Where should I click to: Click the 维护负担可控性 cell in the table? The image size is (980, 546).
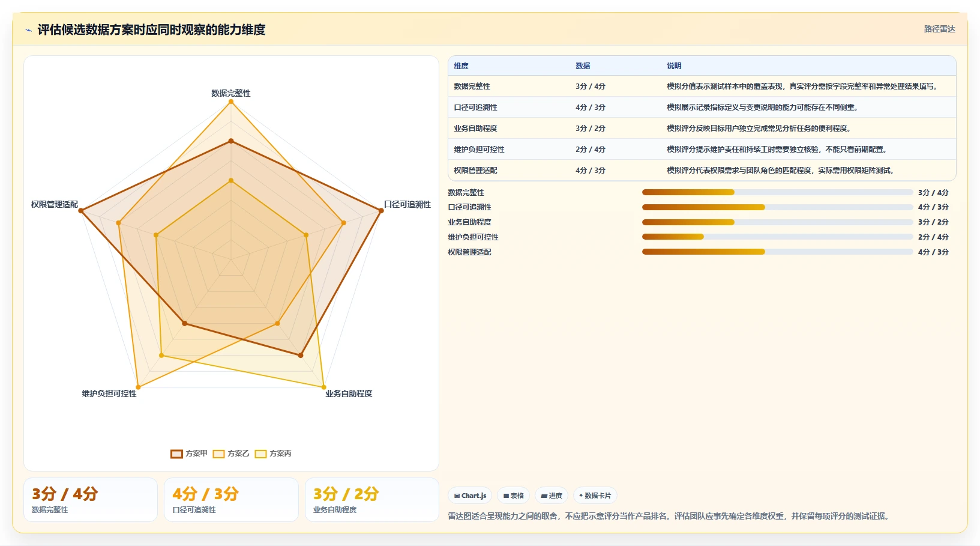coord(479,150)
